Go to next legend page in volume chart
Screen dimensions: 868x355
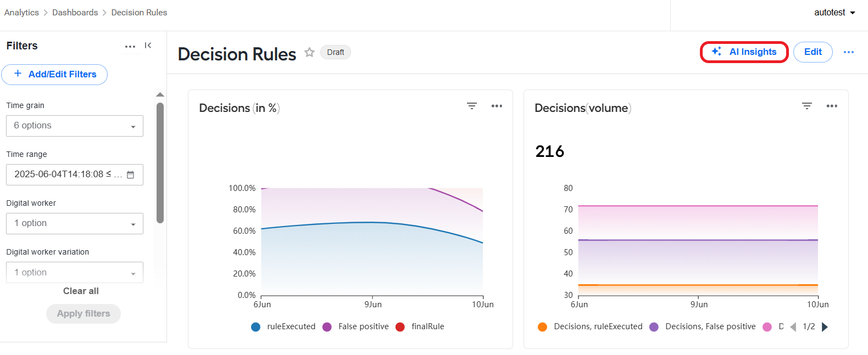click(x=825, y=327)
